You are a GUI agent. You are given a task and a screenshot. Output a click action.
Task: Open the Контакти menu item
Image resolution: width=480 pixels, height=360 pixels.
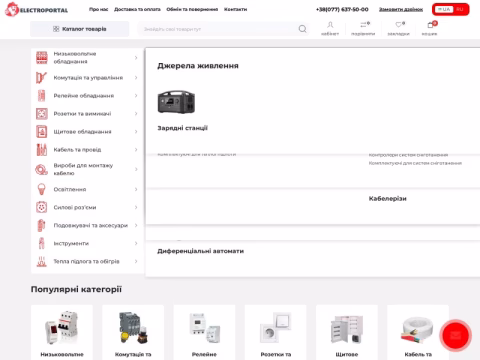236,9
